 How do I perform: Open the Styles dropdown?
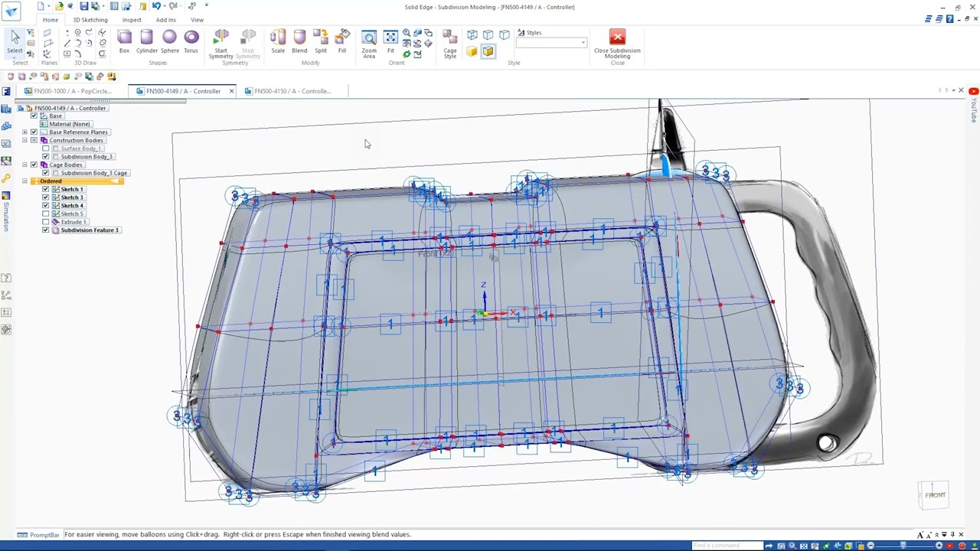pos(583,43)
